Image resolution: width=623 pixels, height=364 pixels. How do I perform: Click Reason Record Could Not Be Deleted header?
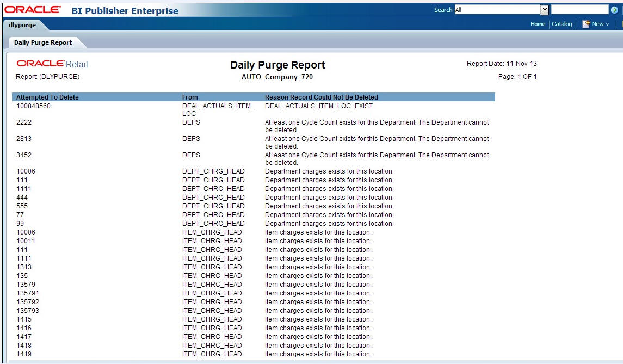click(x=322, y=97)
